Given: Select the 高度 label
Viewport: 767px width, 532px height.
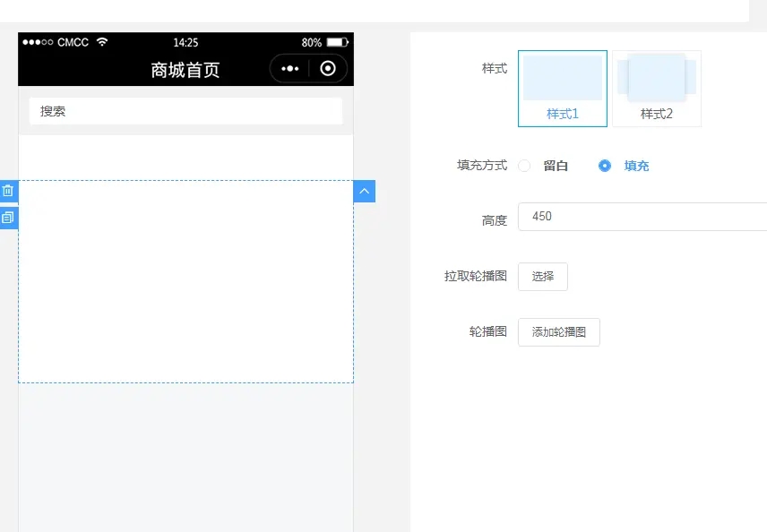Looking at the screenshot, I should point(495,220).
